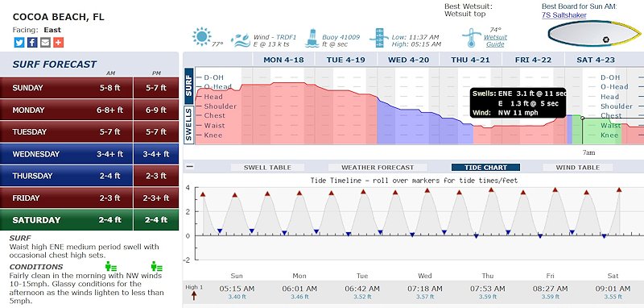Click the FRI 4-22 chart header
This screenshot has height=308, width=644.
pos(533,60)
